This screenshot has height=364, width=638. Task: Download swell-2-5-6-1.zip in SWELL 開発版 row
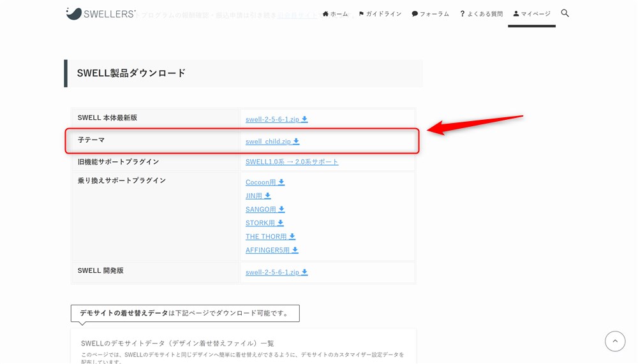(x=276, y=272)
